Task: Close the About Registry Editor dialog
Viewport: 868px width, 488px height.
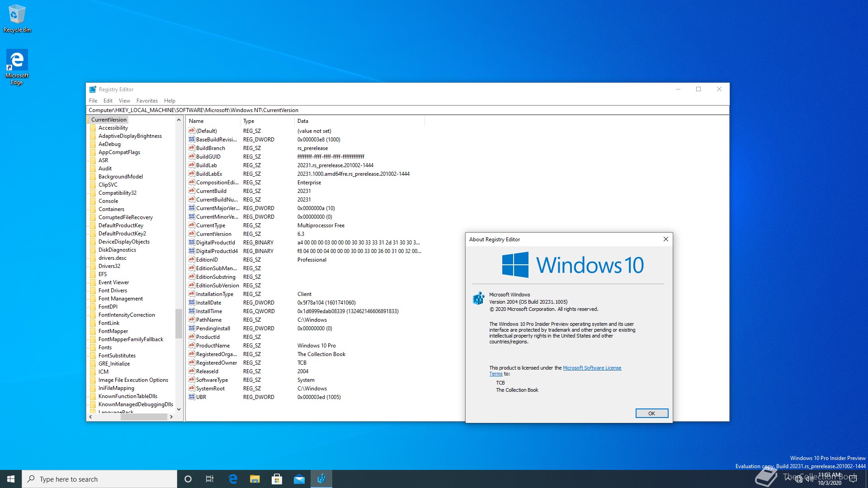Action: pyautogui.click(x=665, y=239)
